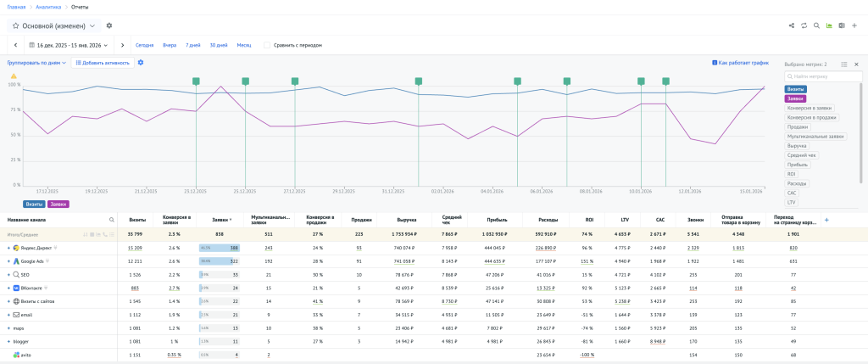The width and height of the screenshot is (868, 364).
Task: Click the yellow warning triangle on chart
Action: [x=14, y=76]
